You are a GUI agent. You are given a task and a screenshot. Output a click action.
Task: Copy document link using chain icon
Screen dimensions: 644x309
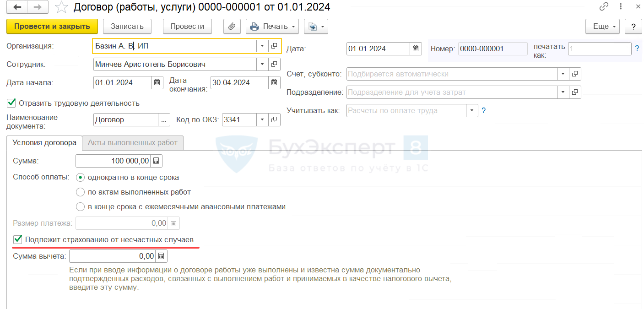(604, 7)
